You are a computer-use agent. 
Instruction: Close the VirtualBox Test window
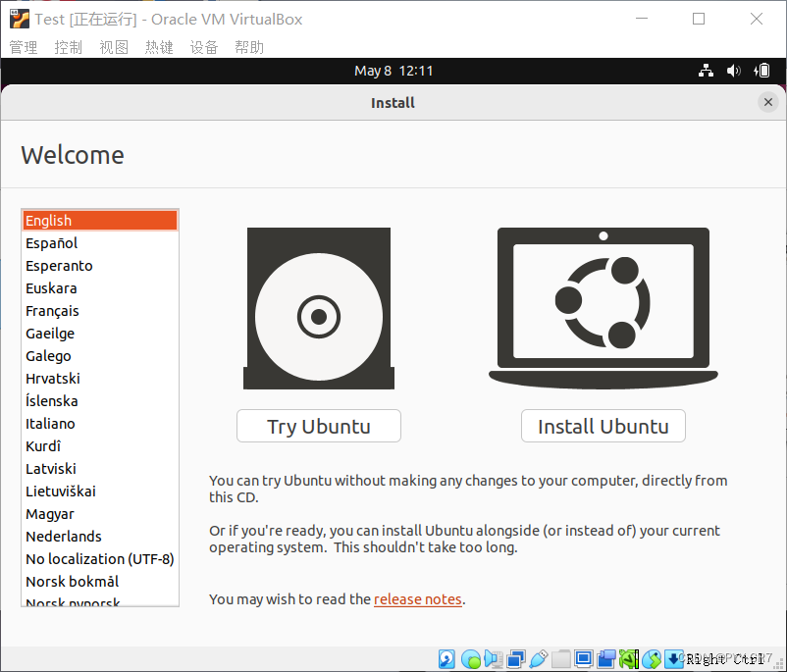click(756, 19)
